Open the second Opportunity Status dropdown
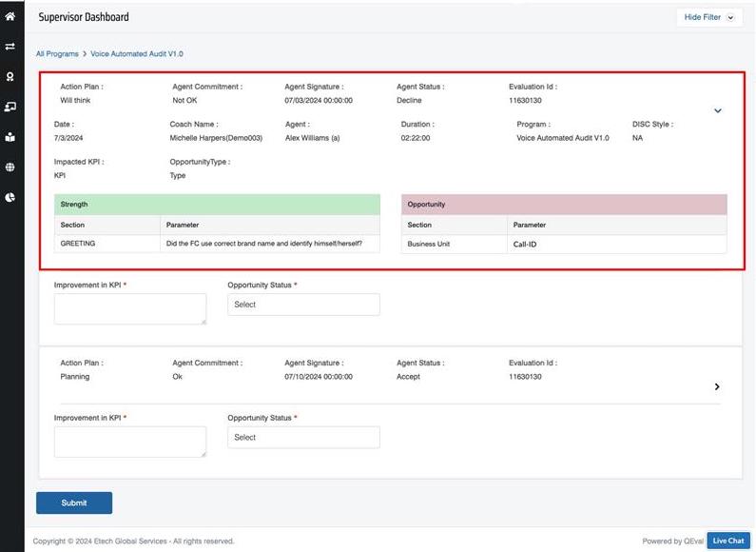756x552 pixels. tap(303, 437)
